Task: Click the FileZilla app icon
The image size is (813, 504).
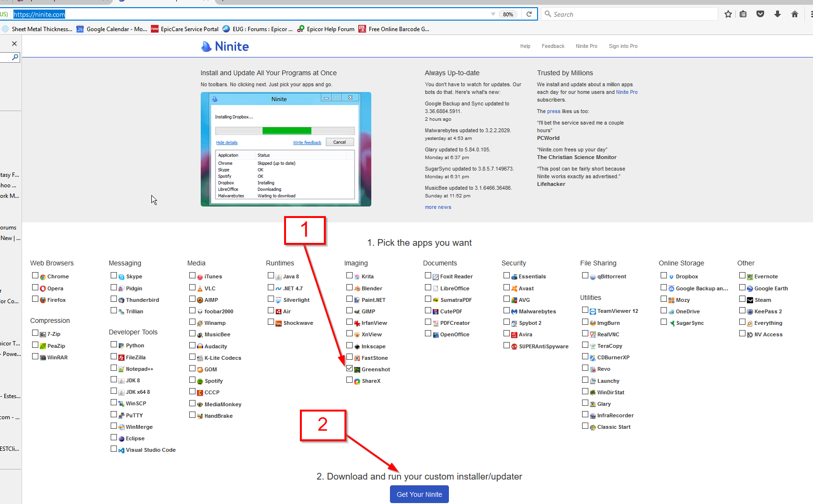Action: [122, 357]
